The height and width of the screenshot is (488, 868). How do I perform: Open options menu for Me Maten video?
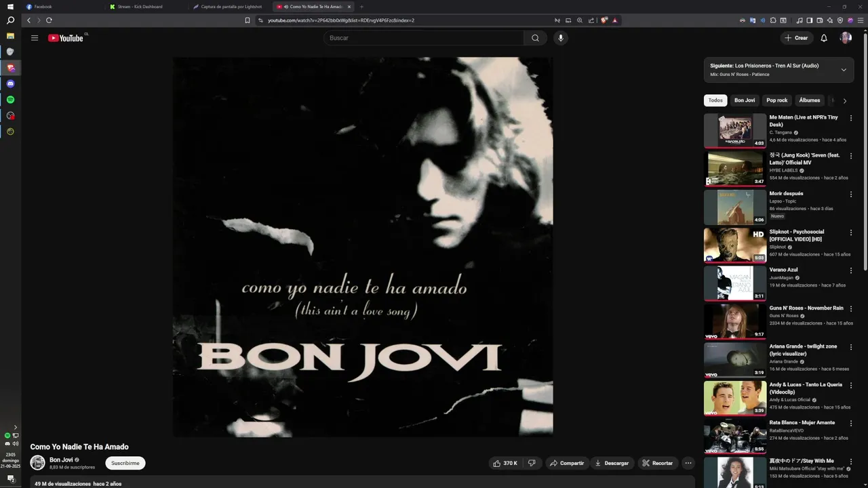tap(851, 118)
